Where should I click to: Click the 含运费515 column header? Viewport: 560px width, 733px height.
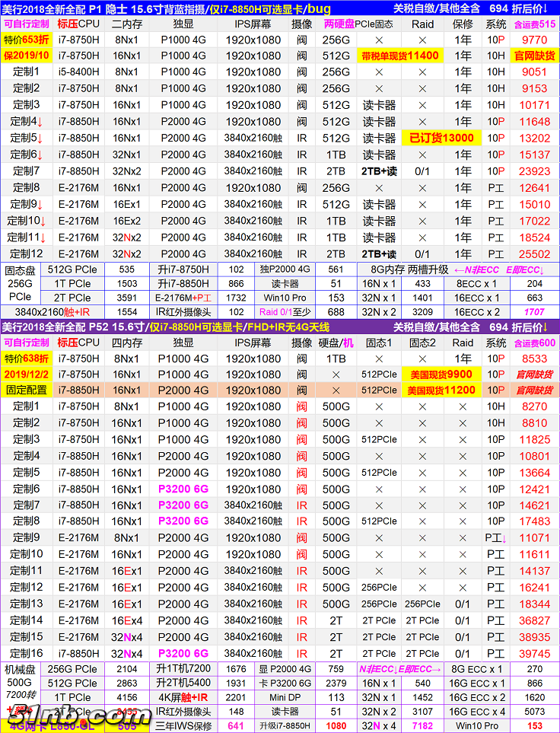point(534,24)
